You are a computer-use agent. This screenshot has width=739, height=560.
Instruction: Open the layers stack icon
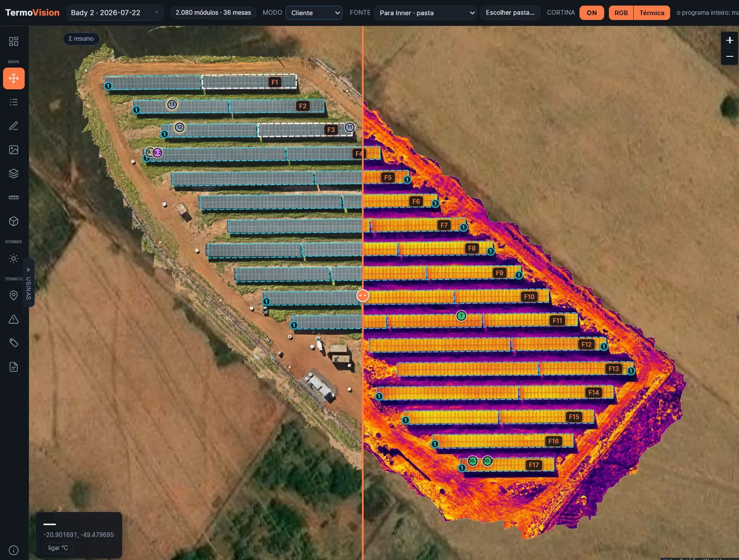[13, 174]
